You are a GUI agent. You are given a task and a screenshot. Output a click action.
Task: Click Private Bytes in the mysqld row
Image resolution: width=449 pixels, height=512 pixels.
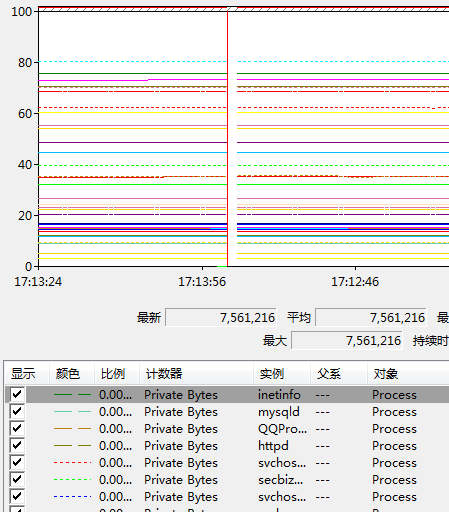pos(181,412)
